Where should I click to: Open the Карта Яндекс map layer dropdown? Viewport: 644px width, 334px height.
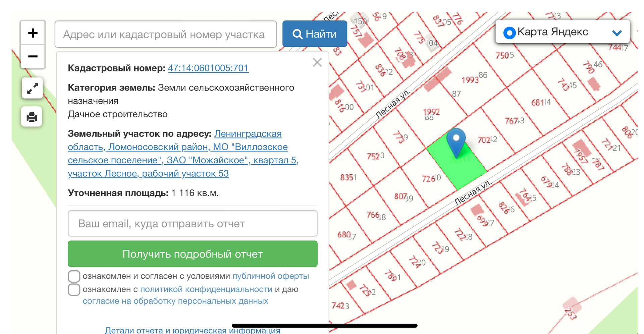coord(562,32)
